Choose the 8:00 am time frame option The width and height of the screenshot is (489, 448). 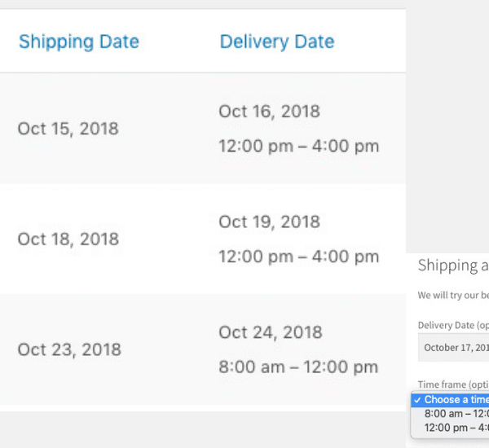click(456, 414)
